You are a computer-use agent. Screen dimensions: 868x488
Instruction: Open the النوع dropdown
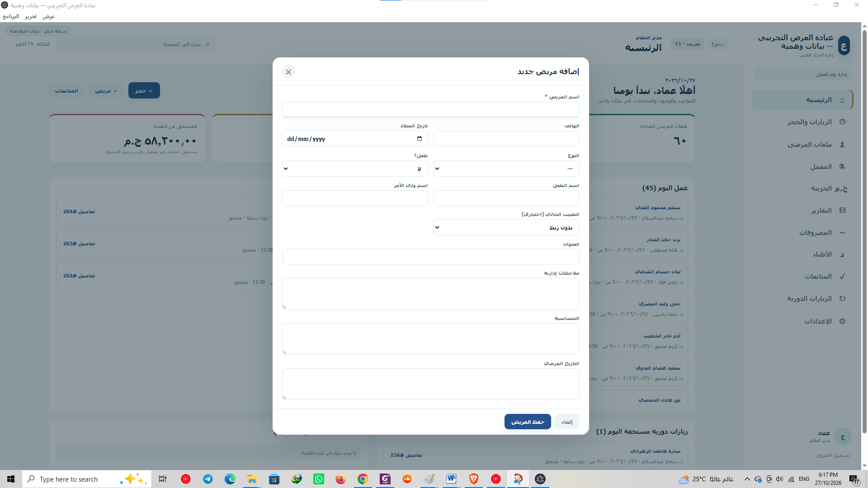click(x=506, y=169)
